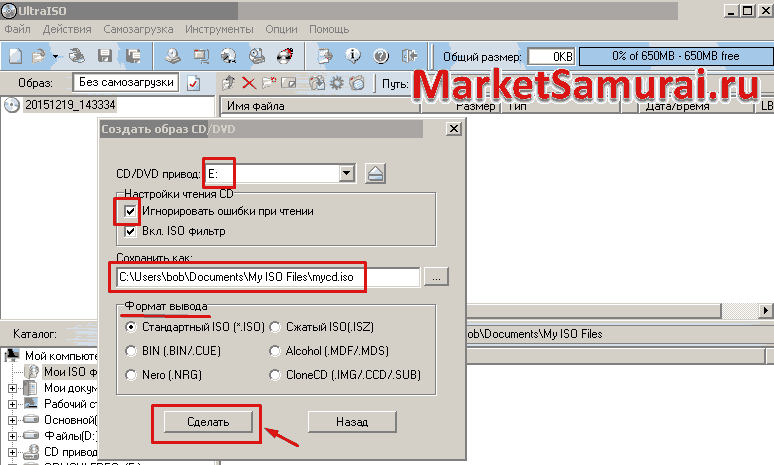
Task: Click the Save As toolbar icon
Action: pyautogui.click(x=133, y=56)
